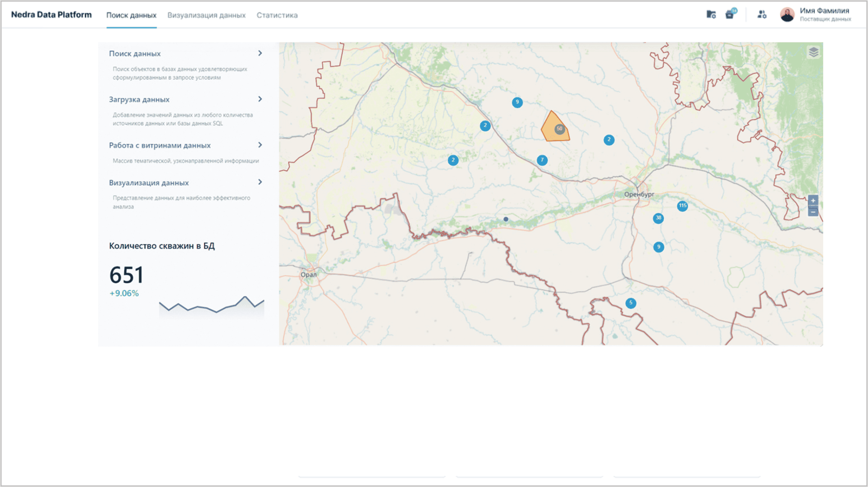Screen dimensions: 868x487
Task: Open the map layers switcher
Action: (813, 52)
